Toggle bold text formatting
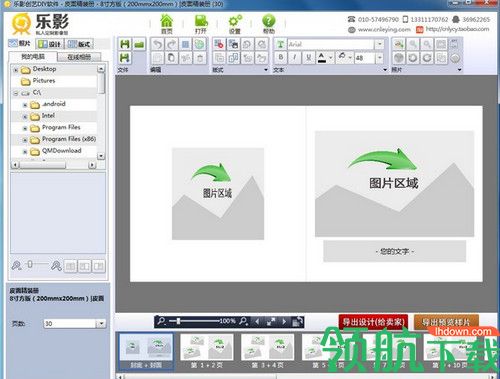500x379 pixels. click(281, 58)
